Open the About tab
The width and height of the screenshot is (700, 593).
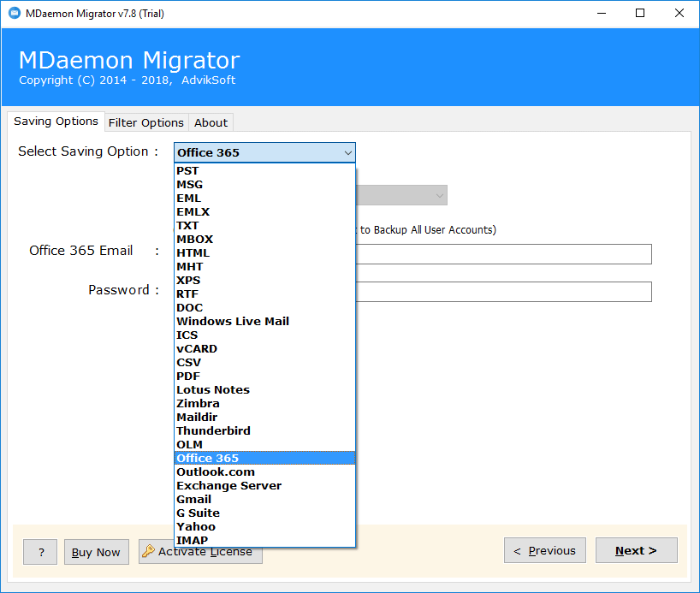coord(211,123)
